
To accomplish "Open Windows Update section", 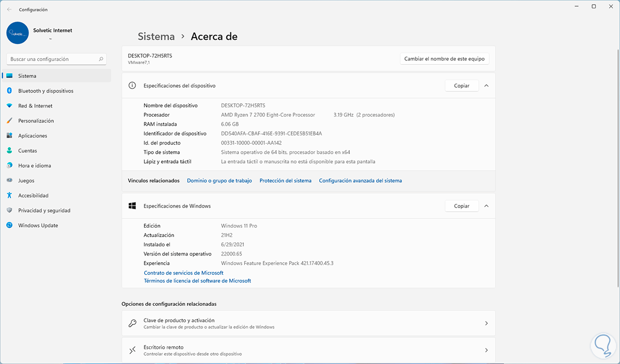I will coord(38,226).
